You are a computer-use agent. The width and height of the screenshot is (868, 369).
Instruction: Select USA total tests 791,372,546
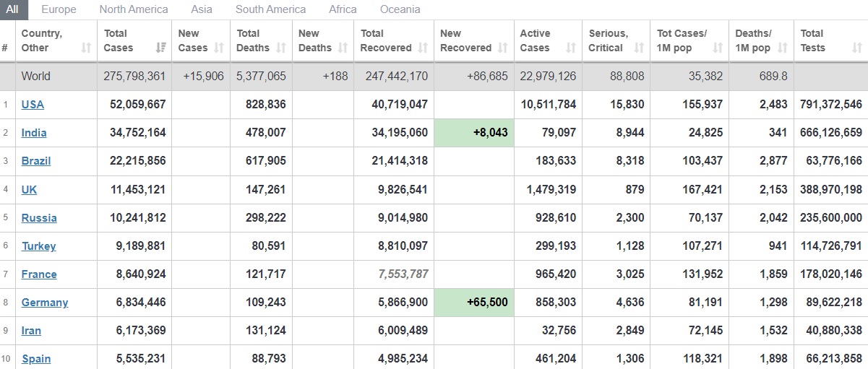coord(831,105)
